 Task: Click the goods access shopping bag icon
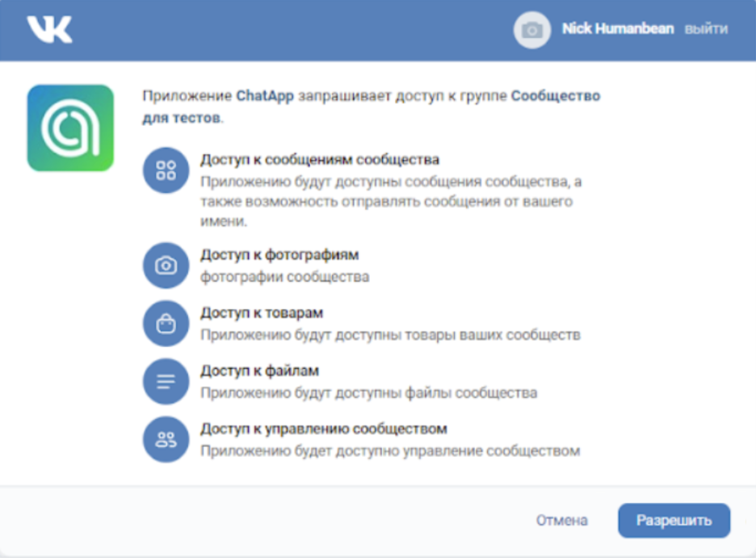[x=166, y=324]
